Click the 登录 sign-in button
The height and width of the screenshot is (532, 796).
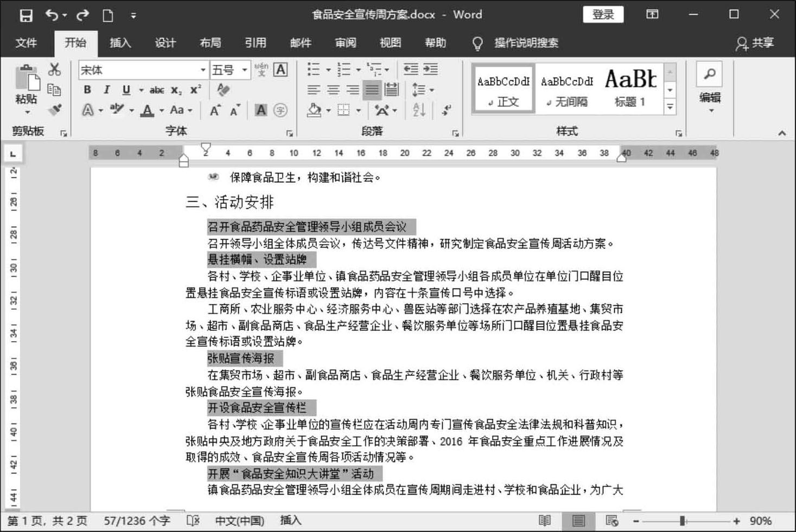pyautogui.click(x=603, y=15)
